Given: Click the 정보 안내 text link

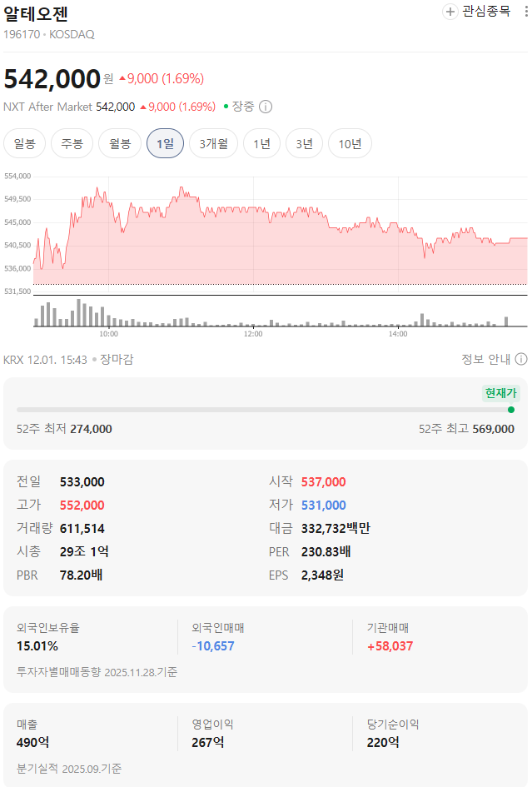Looking at the screenshot, I should tap(486, 359).
